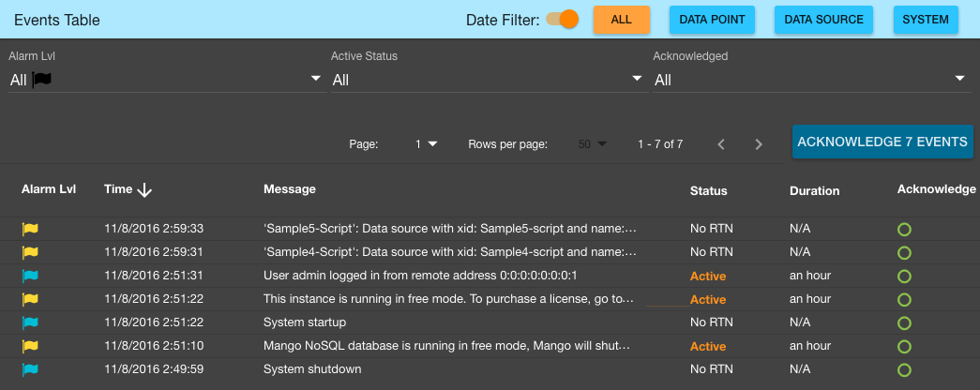Sort by Alarm Lvl column header
Screen dimensions: 980x390
click(49, 188)
